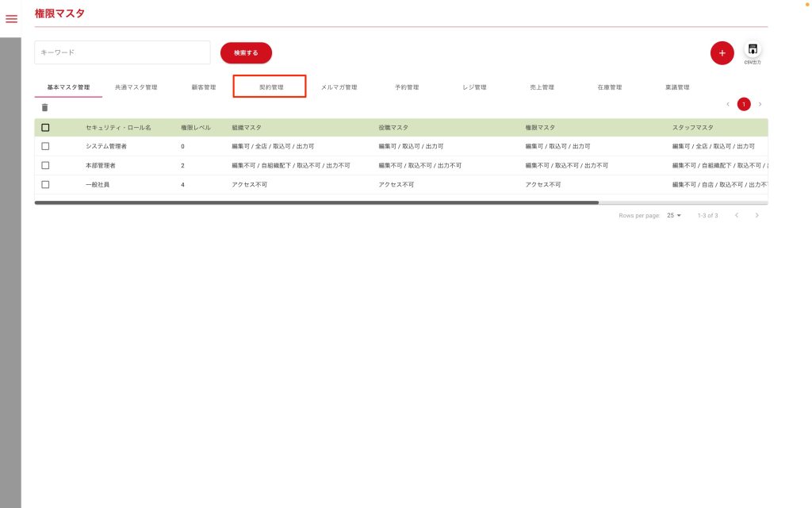Go to next page arrow beside page 1
The image size is (812, 508).
(760, 104)
